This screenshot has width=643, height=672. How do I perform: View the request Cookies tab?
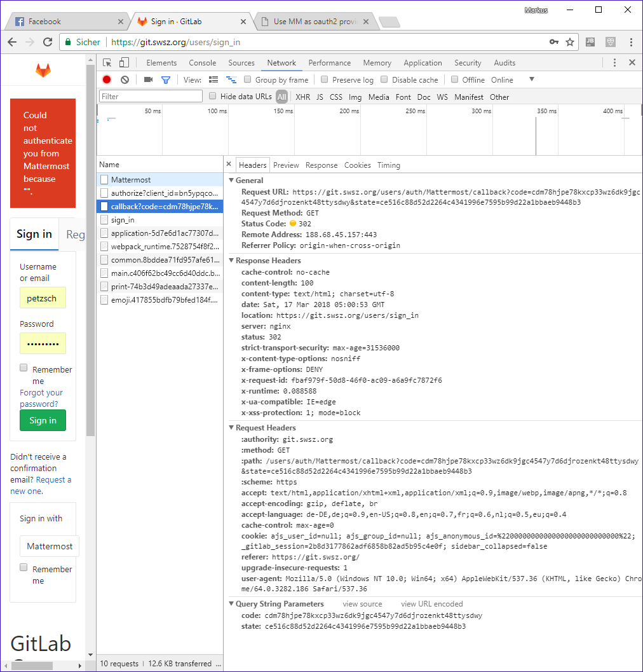(357, 165)
